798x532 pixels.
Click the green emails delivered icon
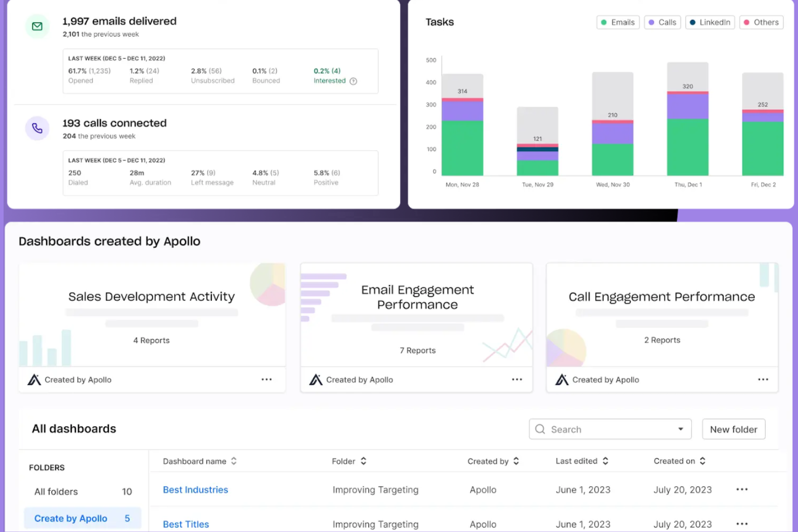pyautogui.click(x=37, y=25)
